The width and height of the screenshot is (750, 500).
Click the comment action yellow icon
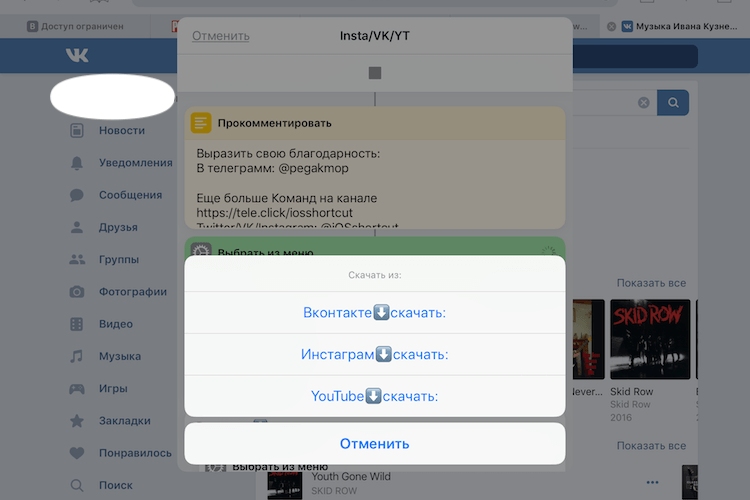pos(201,123)
